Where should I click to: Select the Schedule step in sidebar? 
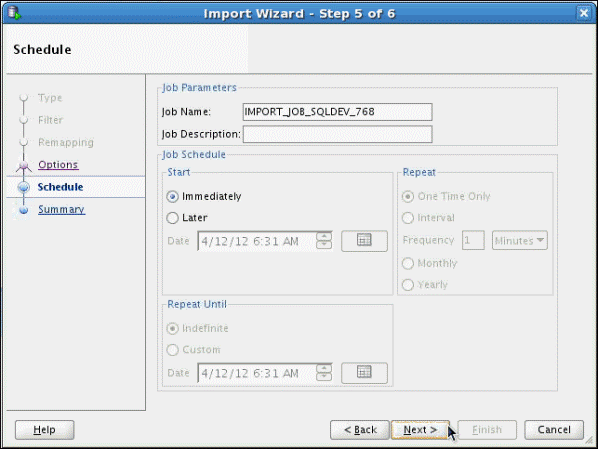click(60, 187)
